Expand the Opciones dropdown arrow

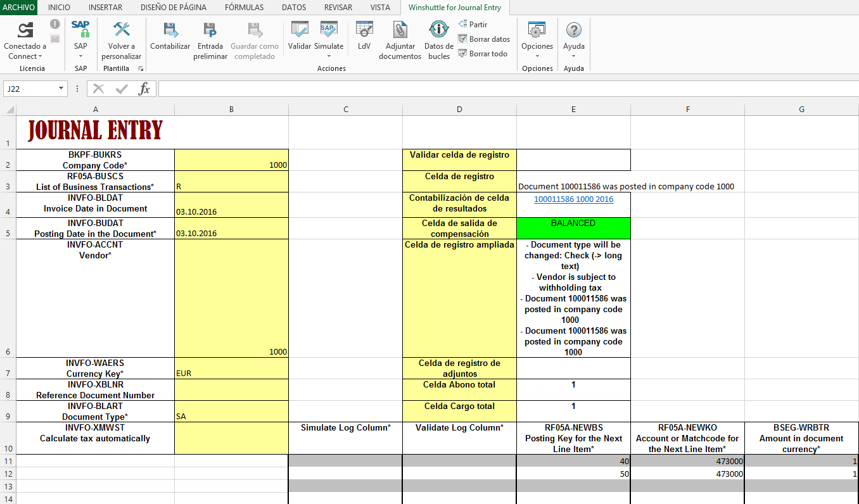[537, 56]
